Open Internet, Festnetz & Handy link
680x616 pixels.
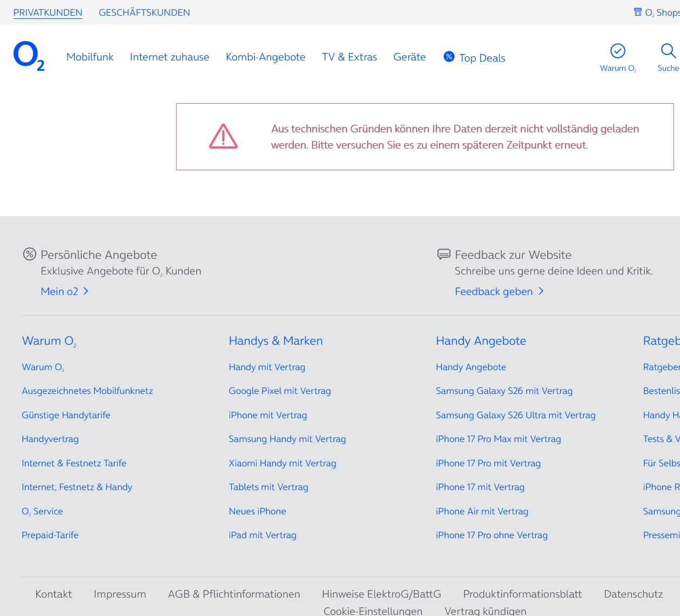[x=77, y=487]
